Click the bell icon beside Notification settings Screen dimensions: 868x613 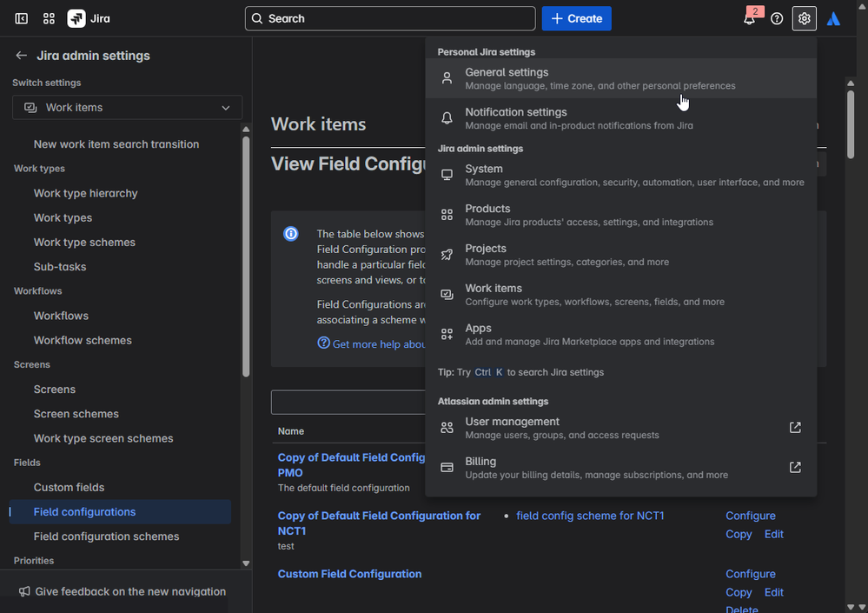pos(447,118)
